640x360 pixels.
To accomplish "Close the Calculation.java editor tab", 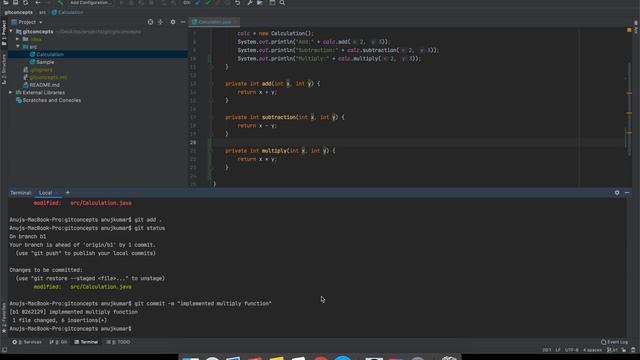I will coord(236,22).
